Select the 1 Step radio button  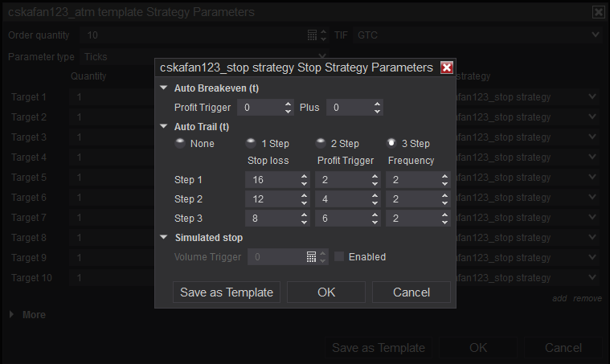(x=251, y=143)
